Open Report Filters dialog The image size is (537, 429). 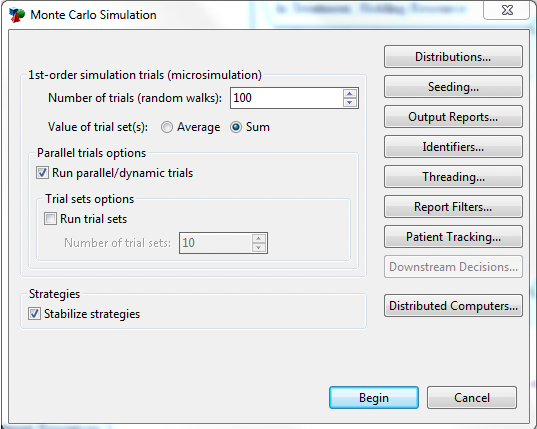453,207
